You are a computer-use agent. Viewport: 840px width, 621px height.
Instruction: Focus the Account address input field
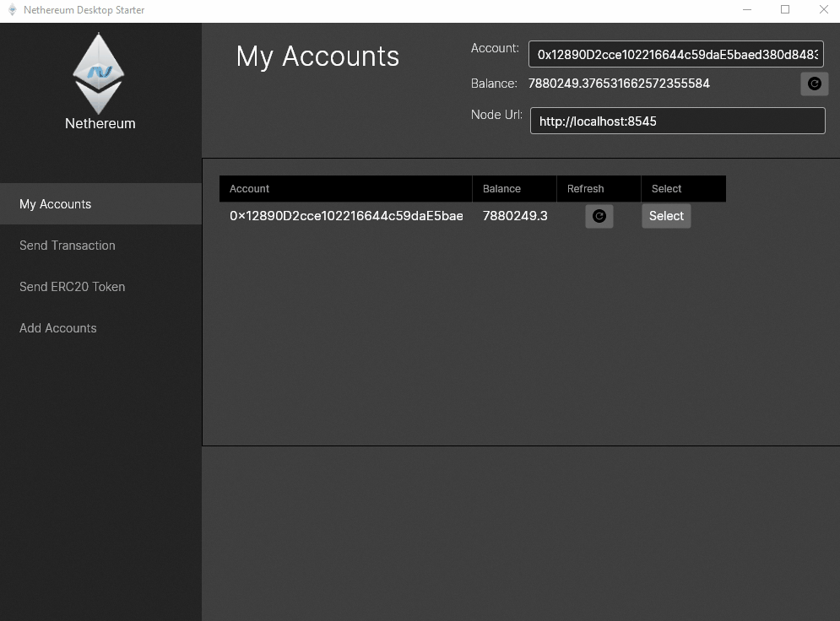pyautogui.click(x=676, y=54)
